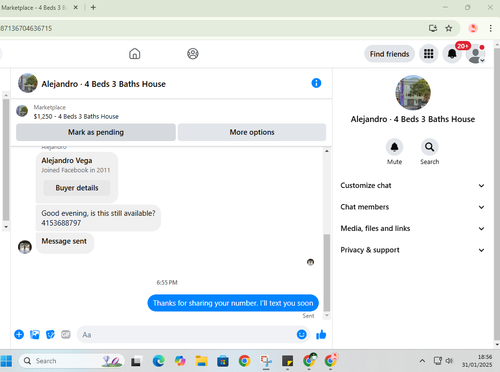Expand Privacy & support section
Image resolution: width=500 pixels, height=372 pixels.
[x=412, y=250]
